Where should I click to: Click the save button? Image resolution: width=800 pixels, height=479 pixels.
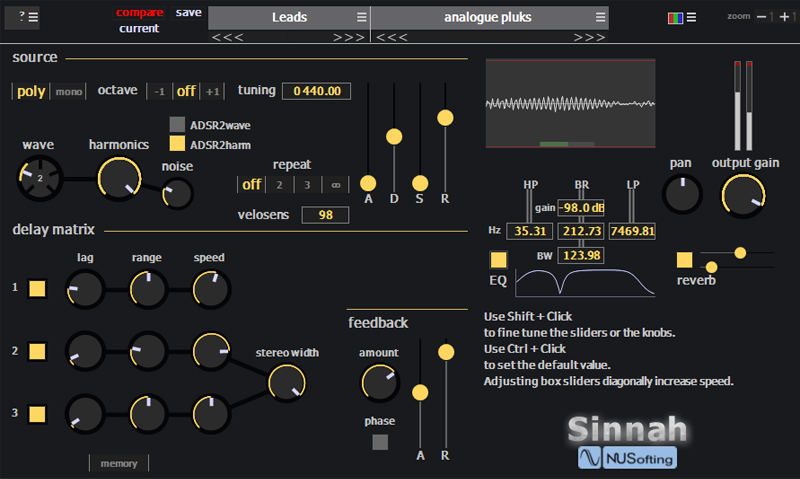[188, 12]
